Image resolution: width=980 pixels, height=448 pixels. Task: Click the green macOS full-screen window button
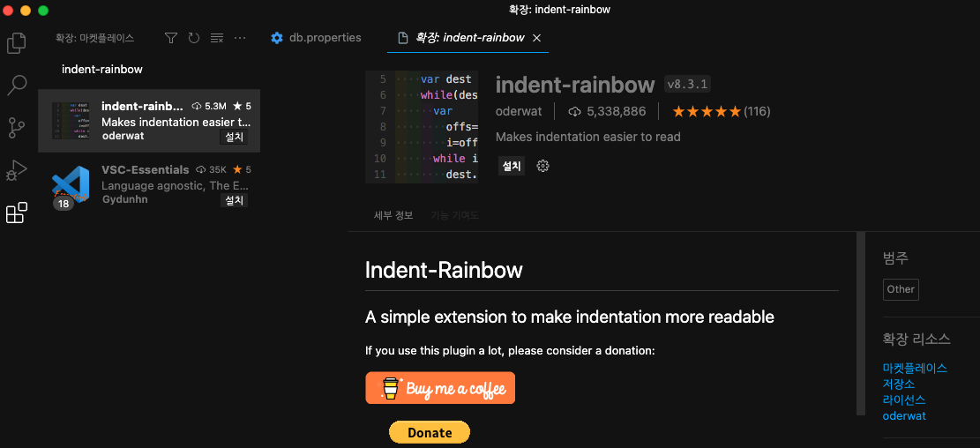point(43,10)
